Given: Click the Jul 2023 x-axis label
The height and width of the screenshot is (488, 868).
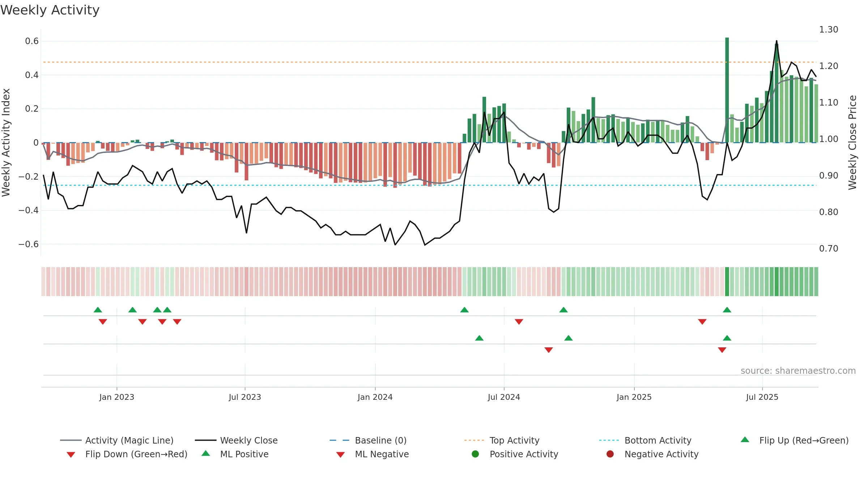Looking at the screenshot, I should 245,397.
